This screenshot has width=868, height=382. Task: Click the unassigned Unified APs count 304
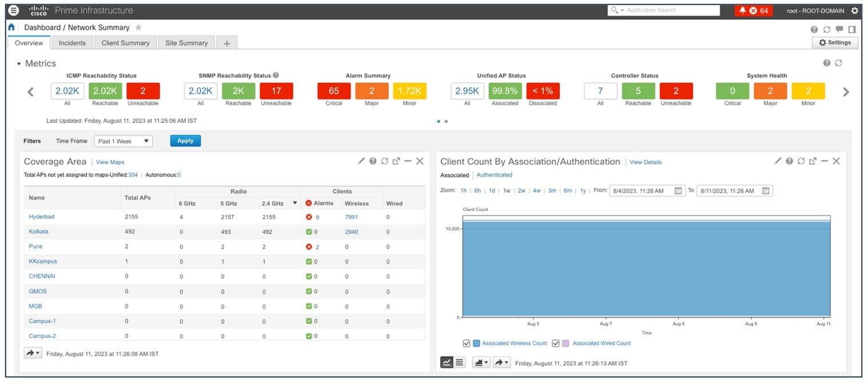pyautogui.click(x=133, y=175)
